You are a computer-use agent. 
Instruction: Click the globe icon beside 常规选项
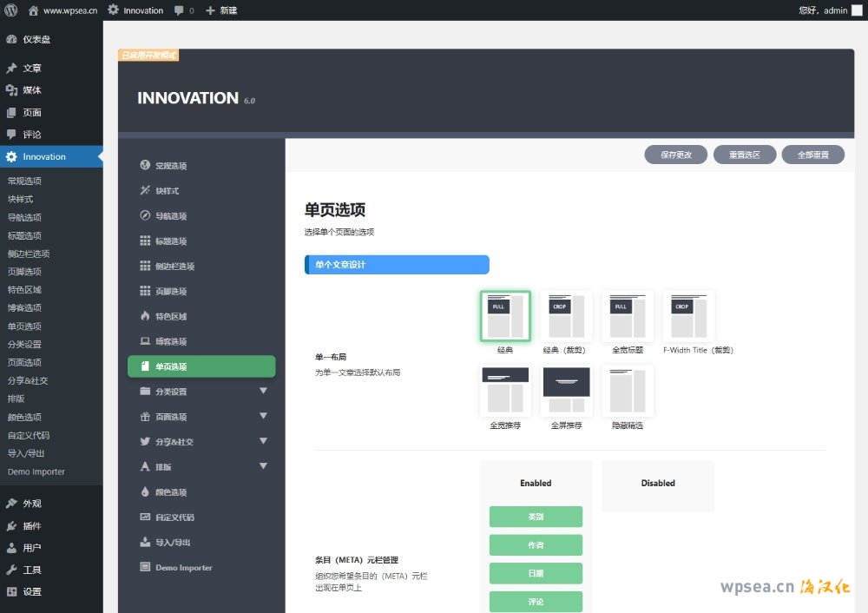(145, 165)
